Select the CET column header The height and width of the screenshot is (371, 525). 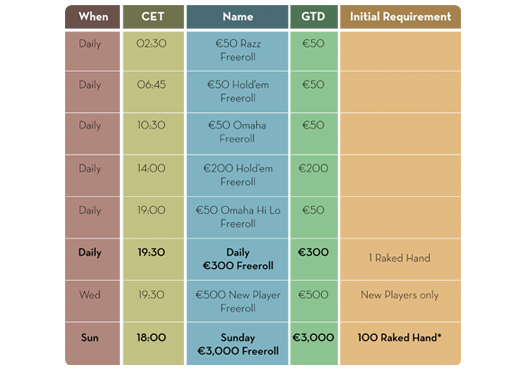(153, 17)
